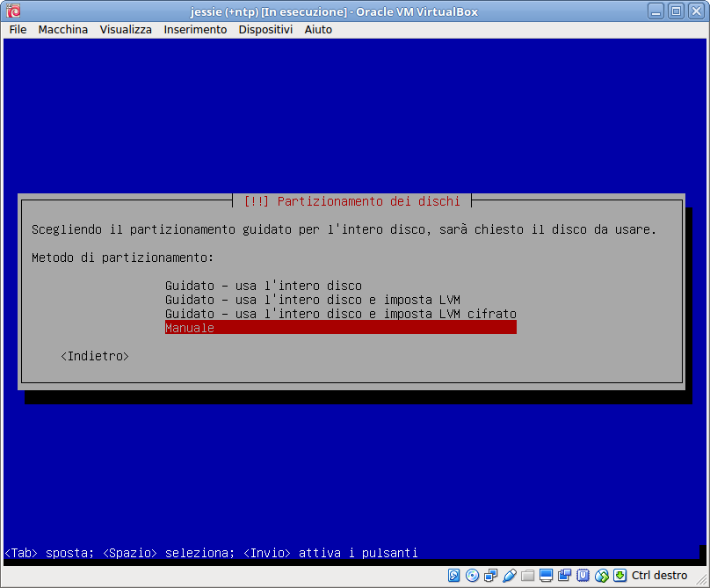710x588 pixels.
Task: Click the USB devices status icon
Action: (x=510, y=576)
